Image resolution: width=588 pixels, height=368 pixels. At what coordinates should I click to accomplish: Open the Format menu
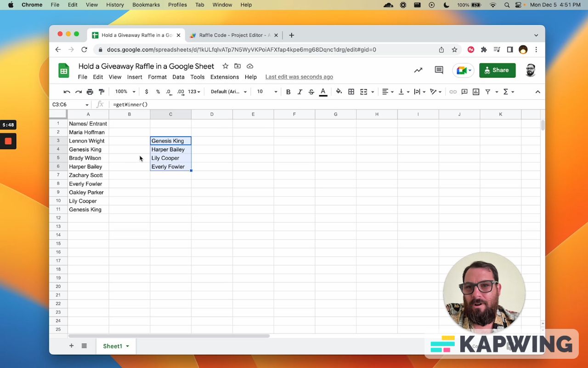click(157, 77)
